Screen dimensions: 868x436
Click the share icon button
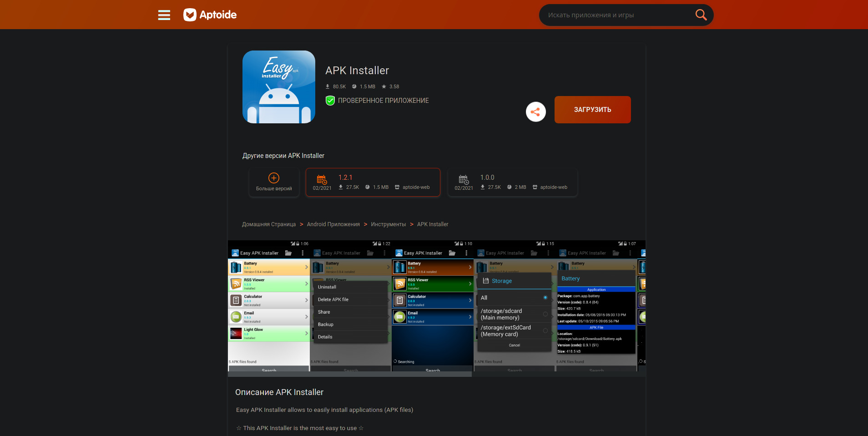coord(536,112)
